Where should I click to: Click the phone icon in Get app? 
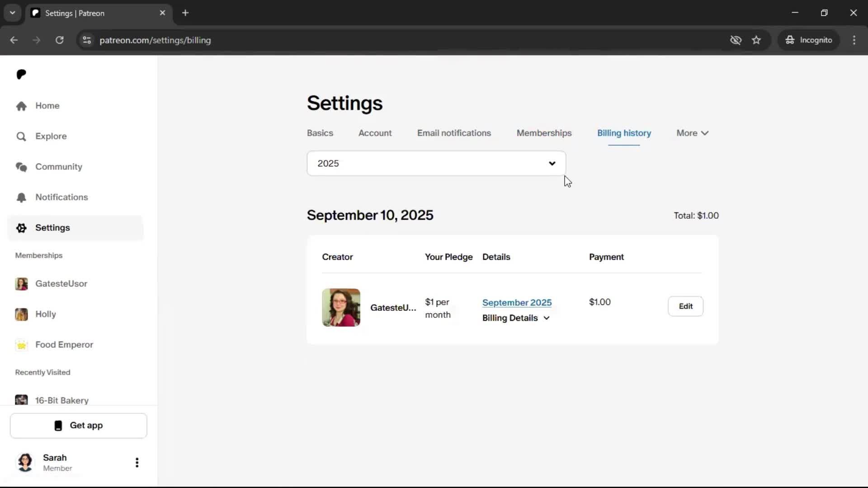58,426
